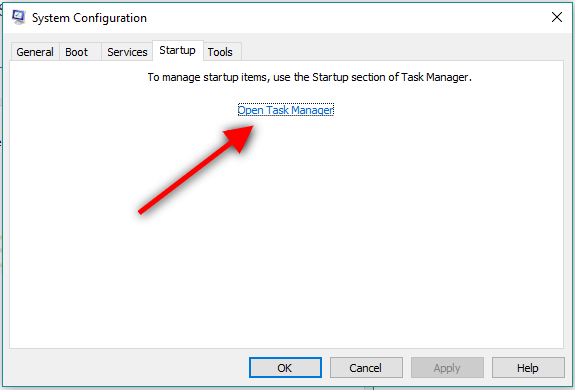
Task: Confirm with the OK button
Action: (285, 368)
